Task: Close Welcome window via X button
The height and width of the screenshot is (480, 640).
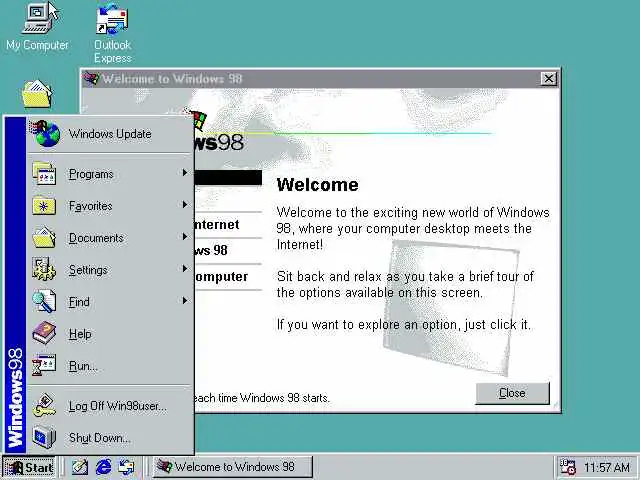Action: pyautogui.click(x=549, y=78)
